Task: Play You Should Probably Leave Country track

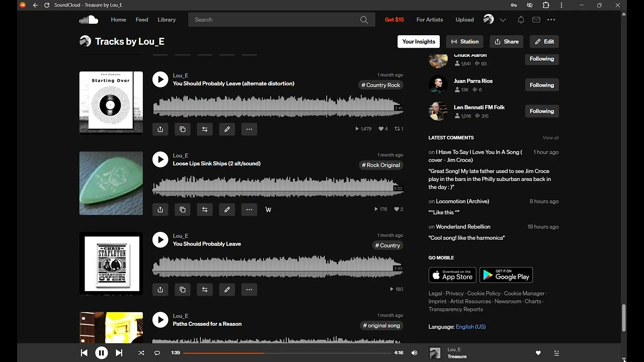Action: 160,240
